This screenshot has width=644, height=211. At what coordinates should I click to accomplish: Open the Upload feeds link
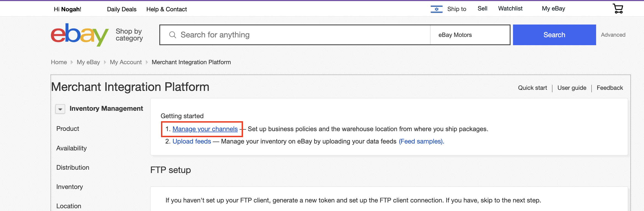192,141
